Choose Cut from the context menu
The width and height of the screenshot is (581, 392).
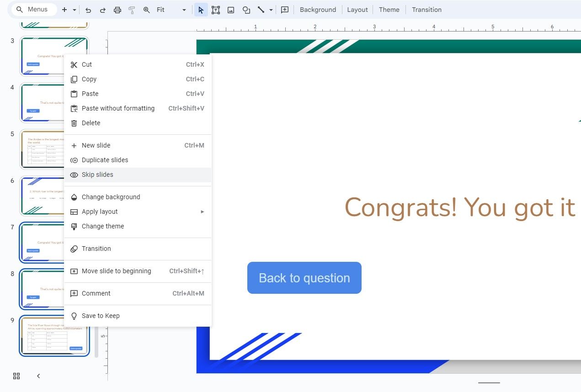(138, 64)
